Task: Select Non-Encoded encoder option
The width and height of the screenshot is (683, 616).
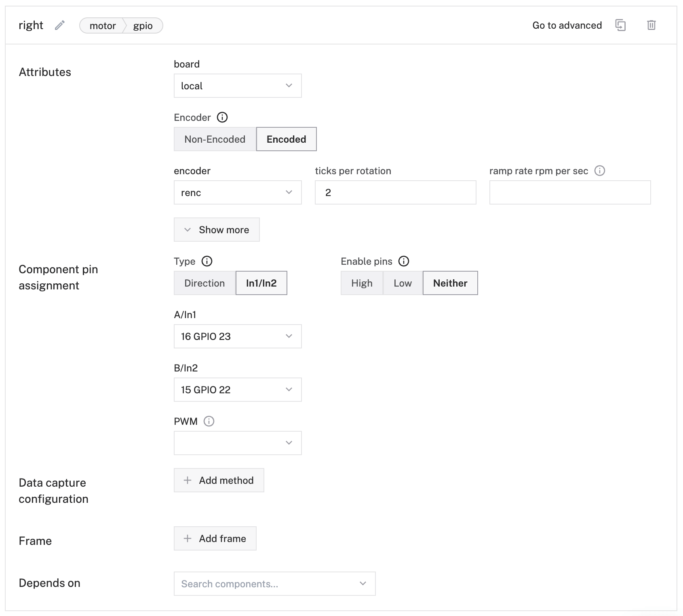Action: pos(215,139)
